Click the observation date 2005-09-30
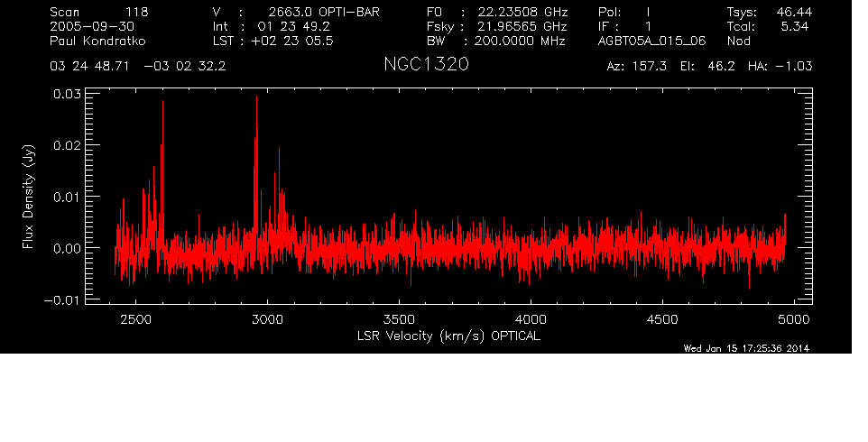Screen dimensions: 868x442 pyautogui.click(x=92, y=26)
